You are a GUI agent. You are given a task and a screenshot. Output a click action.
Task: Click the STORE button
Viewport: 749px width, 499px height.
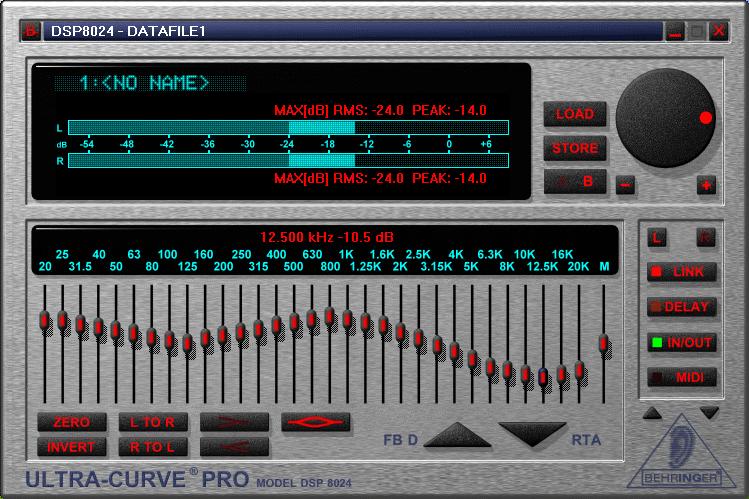click(575, 148)
